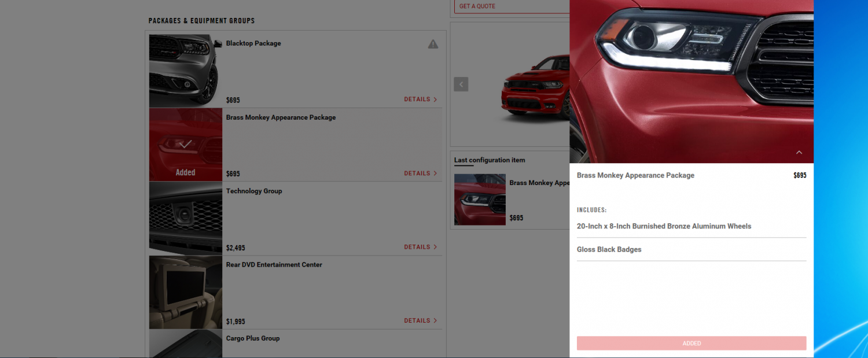Viewport: 868px width, 358px height.
Task: Click the Technology Group title
Action: 254,191
